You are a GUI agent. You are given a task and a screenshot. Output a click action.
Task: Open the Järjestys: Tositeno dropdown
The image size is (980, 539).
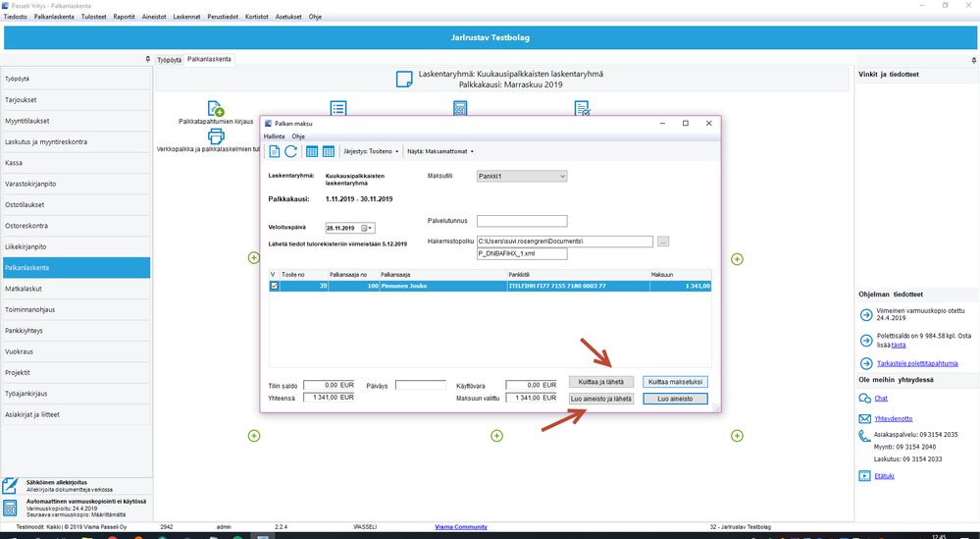(x=371, y=151)
